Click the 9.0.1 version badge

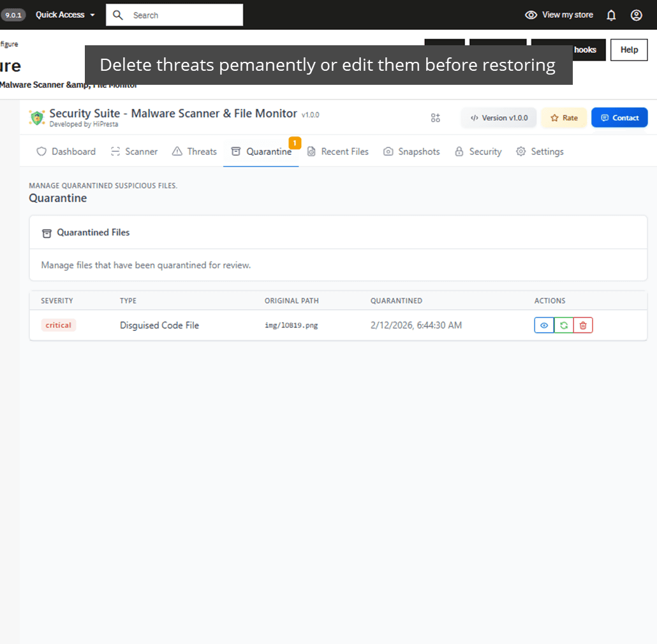[13, 15]
